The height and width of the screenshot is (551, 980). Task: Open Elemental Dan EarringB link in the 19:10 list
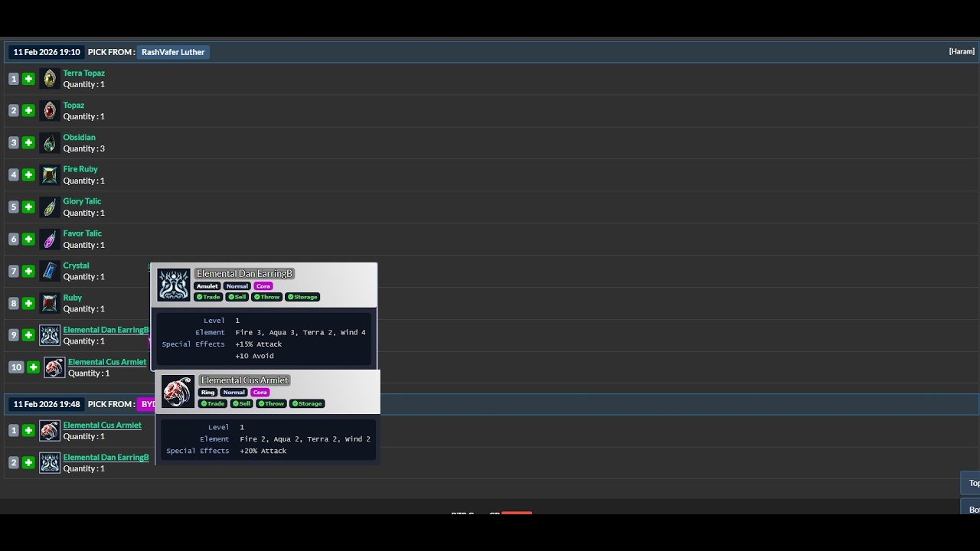pos(106,330)
